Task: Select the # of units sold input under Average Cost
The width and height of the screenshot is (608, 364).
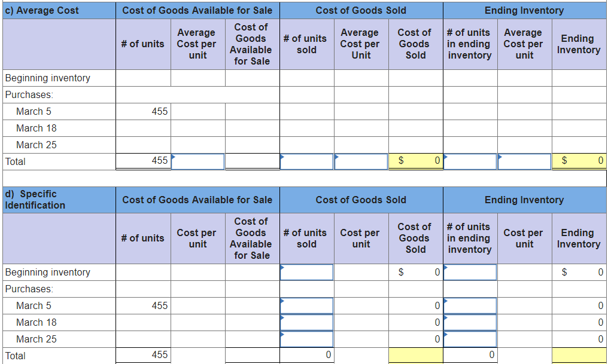Action: 306,161
